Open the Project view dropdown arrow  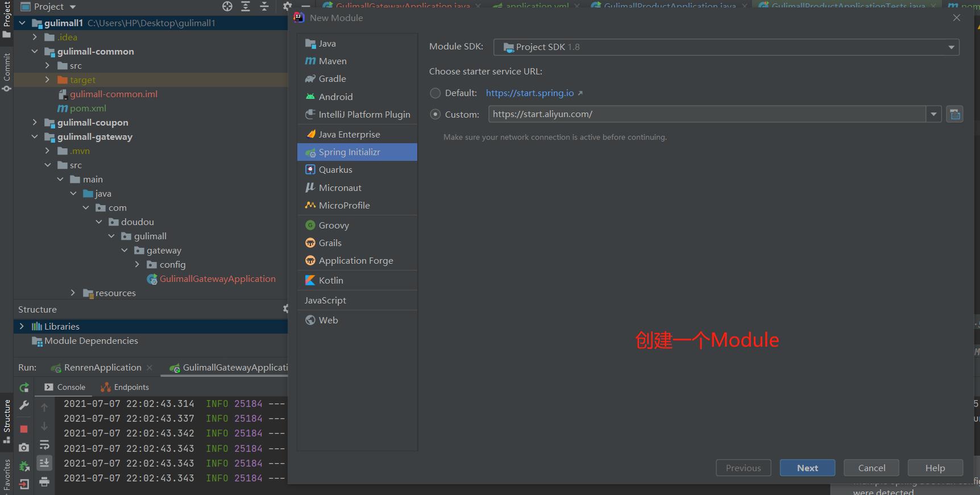[x=73, y=7]
